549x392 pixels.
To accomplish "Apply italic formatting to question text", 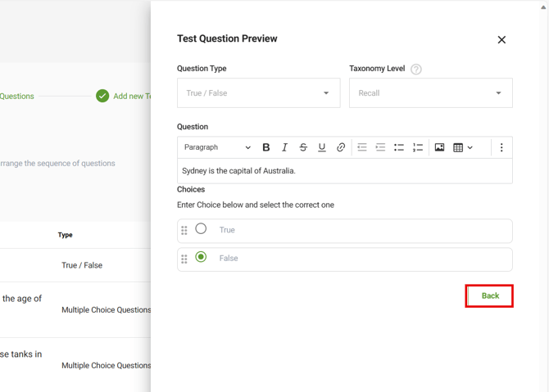I will 284,147.
